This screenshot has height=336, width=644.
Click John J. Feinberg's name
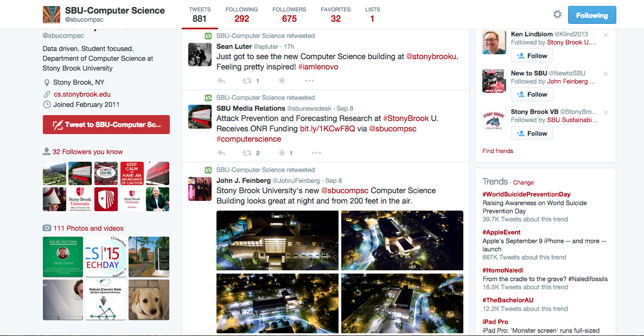point(244,180)
